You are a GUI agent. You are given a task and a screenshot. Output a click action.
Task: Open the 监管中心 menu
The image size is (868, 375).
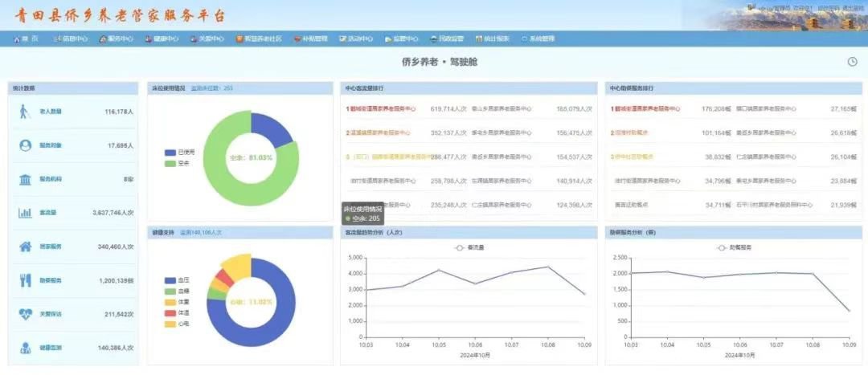(401, 39)
